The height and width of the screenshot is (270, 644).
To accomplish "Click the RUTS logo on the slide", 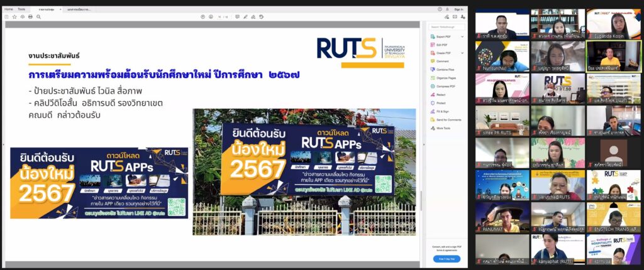I will tap(360, 53).
